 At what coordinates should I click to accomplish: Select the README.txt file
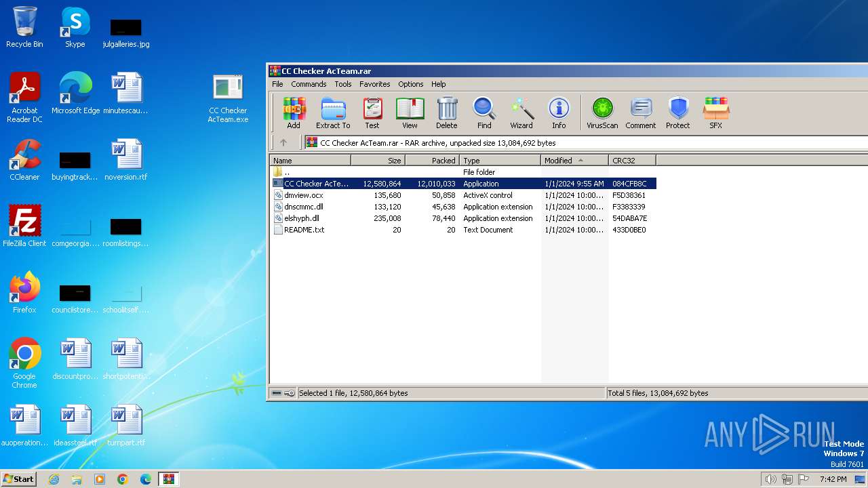463,230
